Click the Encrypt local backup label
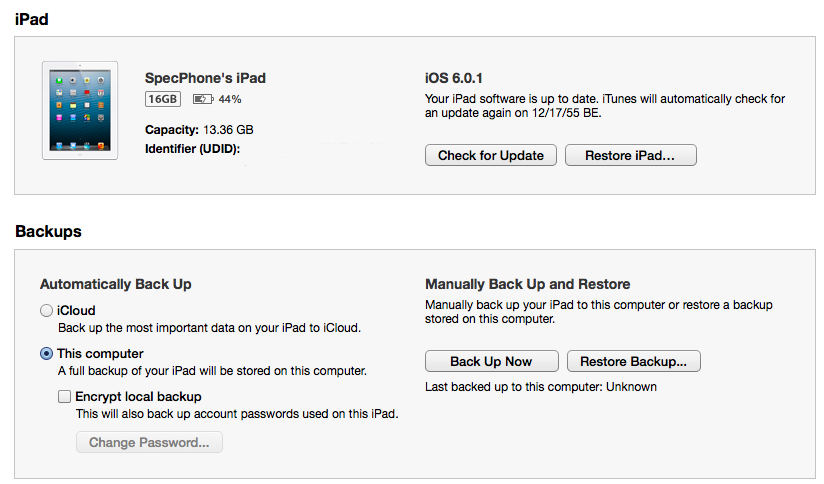The width and height of the screenshot is (824, 484). click(138, 396)
